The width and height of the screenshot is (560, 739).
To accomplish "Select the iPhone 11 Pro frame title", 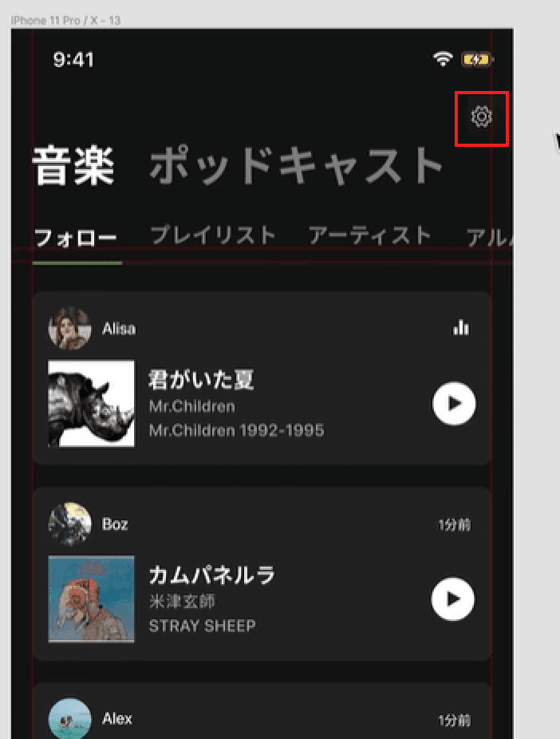I will pyautogui.click(x=65, y=20).
